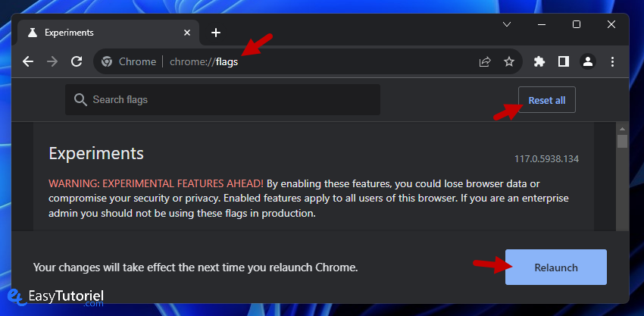Go back using the back arrow

tap(28, 61)
